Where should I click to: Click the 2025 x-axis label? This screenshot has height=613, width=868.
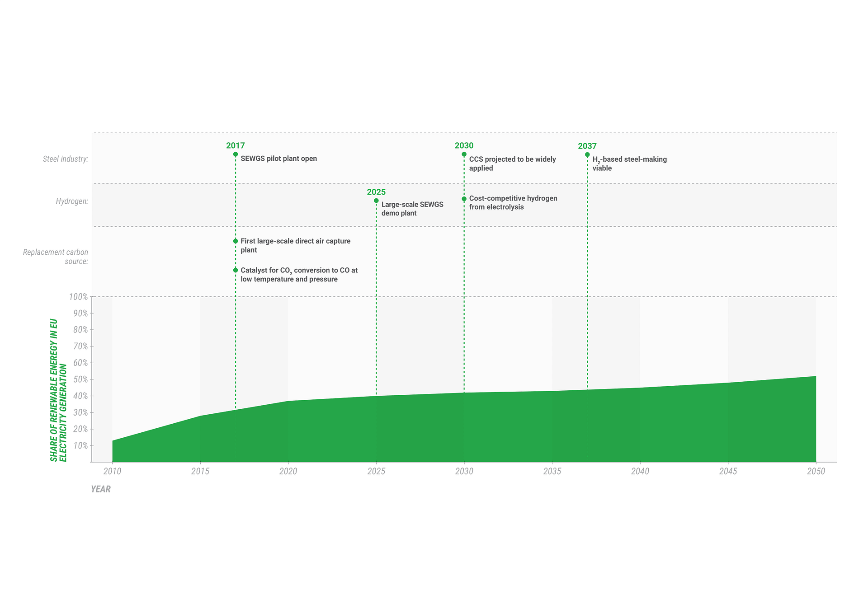tap(376, 471)
